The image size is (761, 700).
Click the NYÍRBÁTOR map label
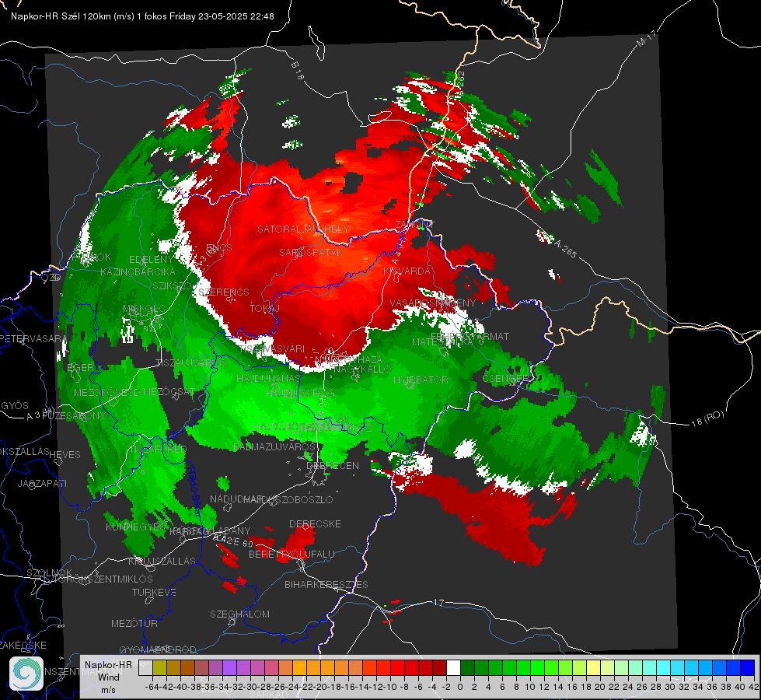421,380
